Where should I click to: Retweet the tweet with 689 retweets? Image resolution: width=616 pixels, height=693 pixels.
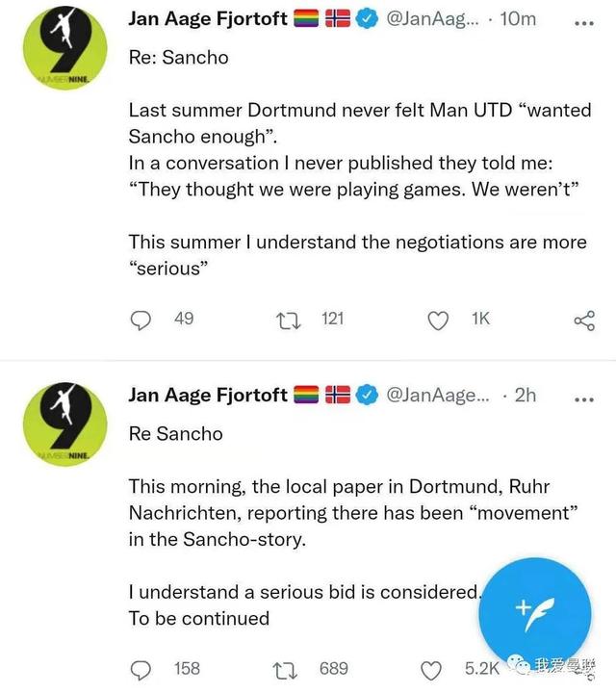(x=288, y=669)
